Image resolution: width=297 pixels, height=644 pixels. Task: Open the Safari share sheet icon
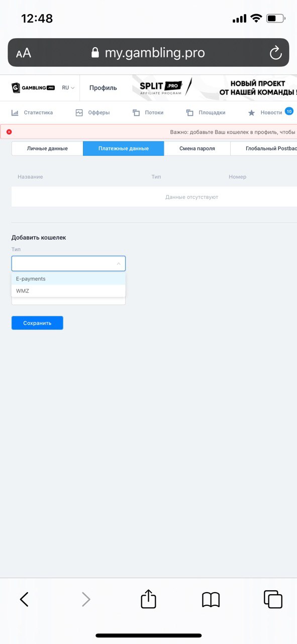coord(148,598)
